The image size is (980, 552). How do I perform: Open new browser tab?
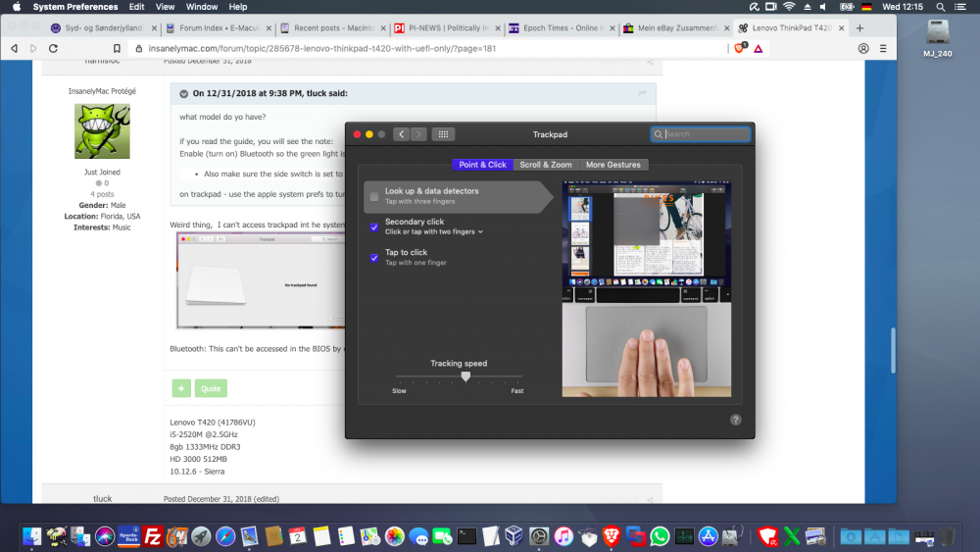point(860,28)
